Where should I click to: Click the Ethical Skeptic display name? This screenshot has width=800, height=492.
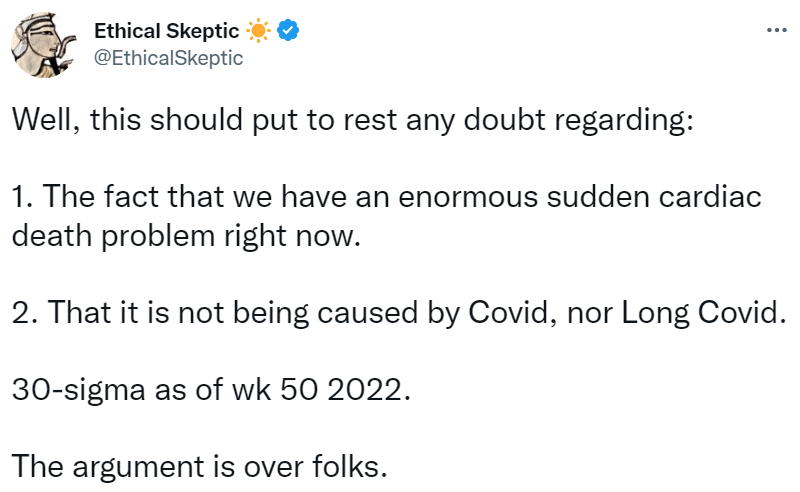[x=169, y=32]
